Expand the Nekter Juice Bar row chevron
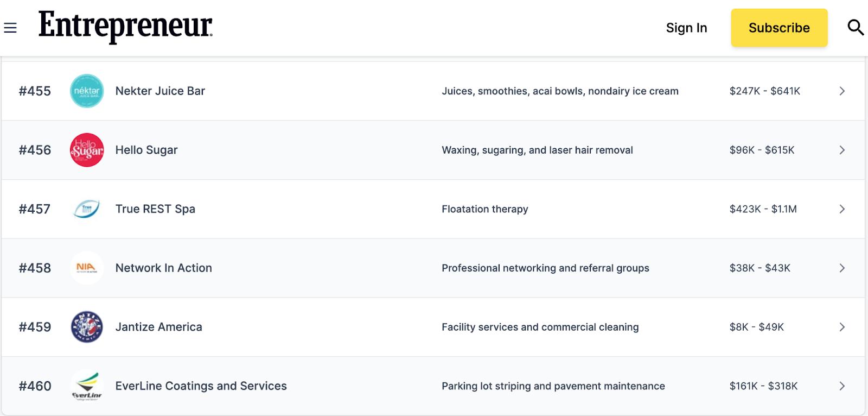 tap(842, 91)
